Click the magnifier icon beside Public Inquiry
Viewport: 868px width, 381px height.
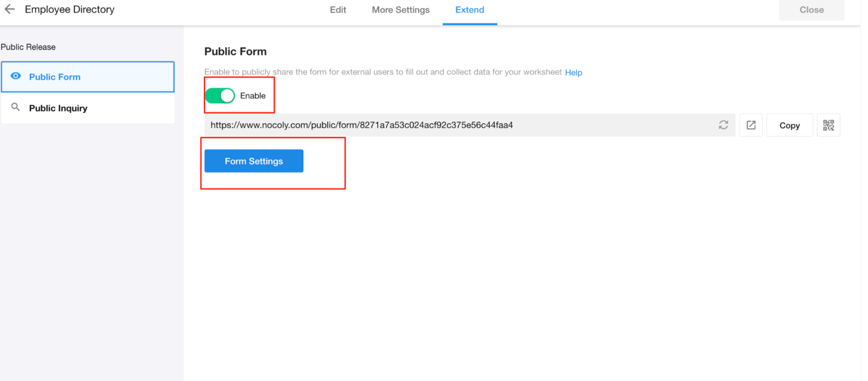(x=16, y=107)
